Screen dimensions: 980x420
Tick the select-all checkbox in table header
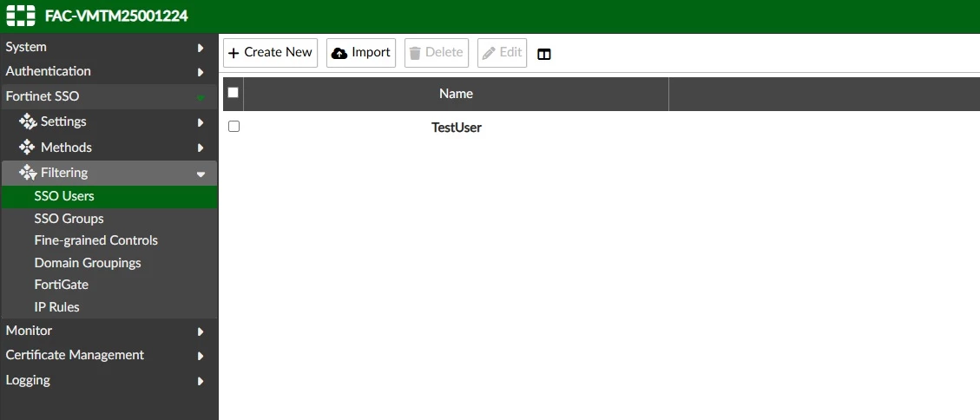(x=233, y=93)
